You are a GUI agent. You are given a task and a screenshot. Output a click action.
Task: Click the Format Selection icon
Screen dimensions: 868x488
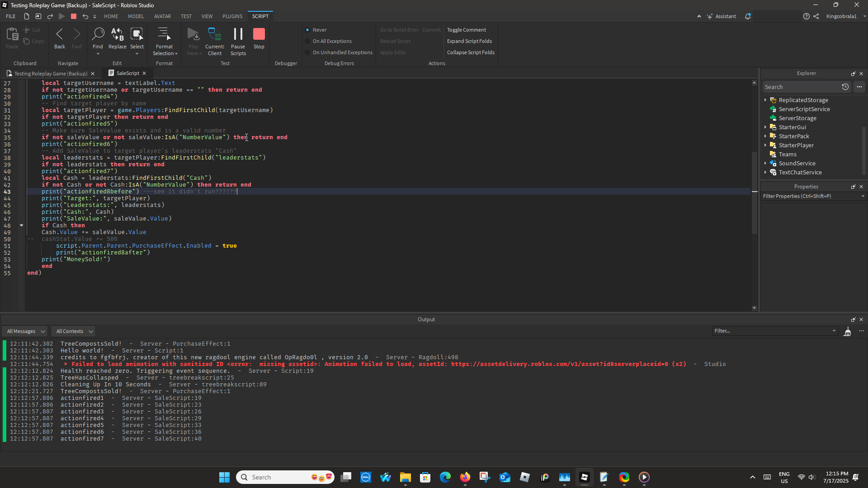164,34
